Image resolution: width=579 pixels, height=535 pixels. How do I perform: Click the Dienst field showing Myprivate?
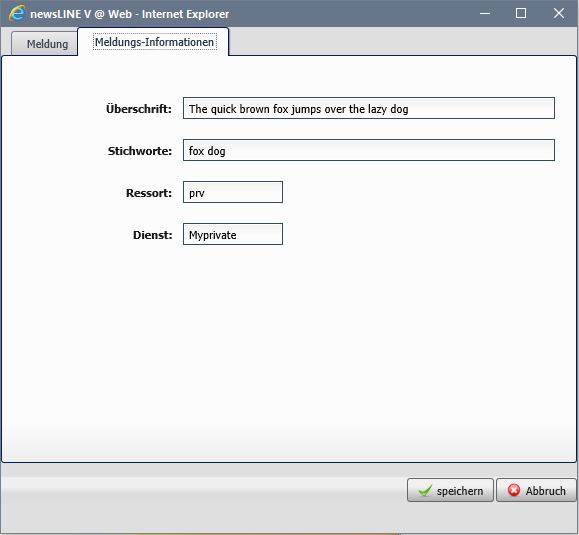tap(233, 234)
